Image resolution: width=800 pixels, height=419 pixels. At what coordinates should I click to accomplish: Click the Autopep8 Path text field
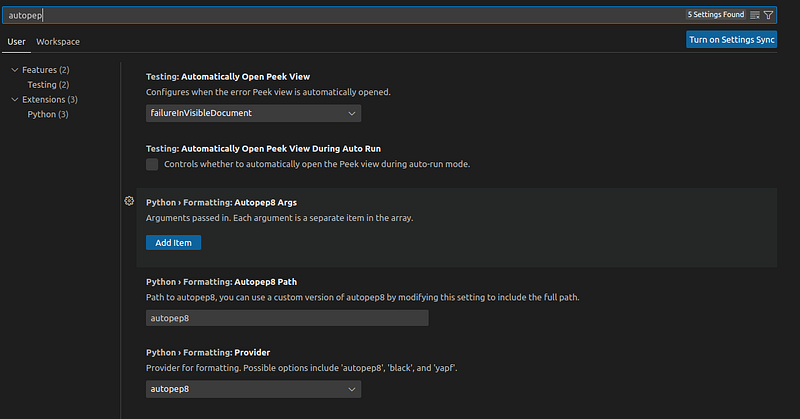pyautogui.click(x=287, y=318)
